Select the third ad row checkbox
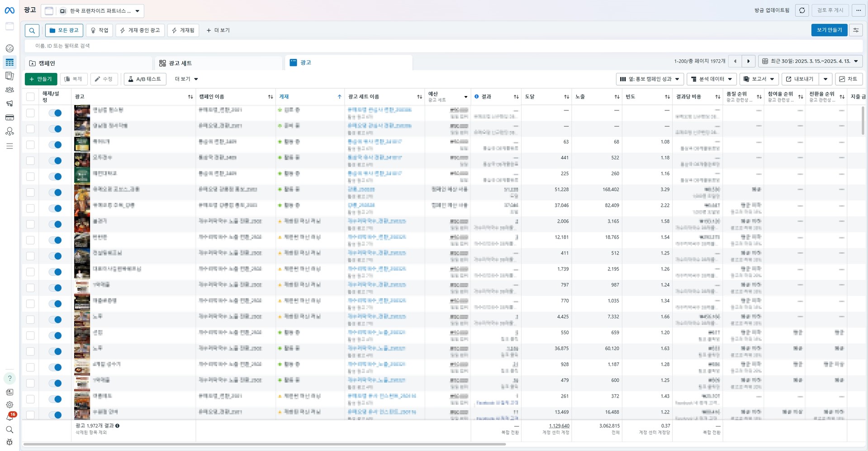868x451 pixels. click(x=30, y=145)
